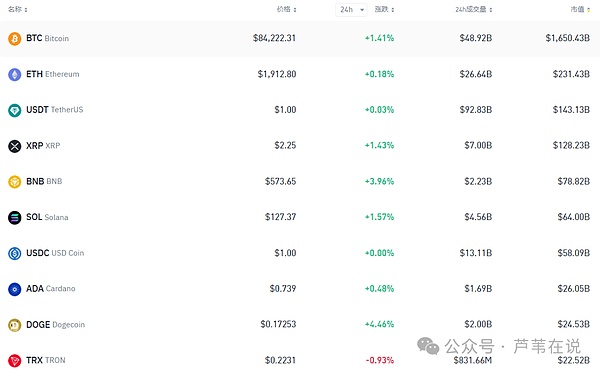Screen dimensions: 600x370
Task: Select the SOL Solana price $127.37
Action: coord(280,217)
